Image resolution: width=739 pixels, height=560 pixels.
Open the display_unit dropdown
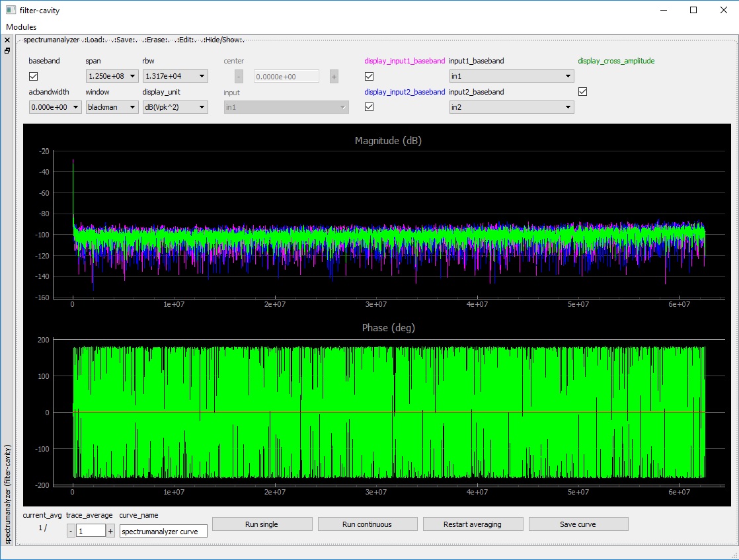175,107
